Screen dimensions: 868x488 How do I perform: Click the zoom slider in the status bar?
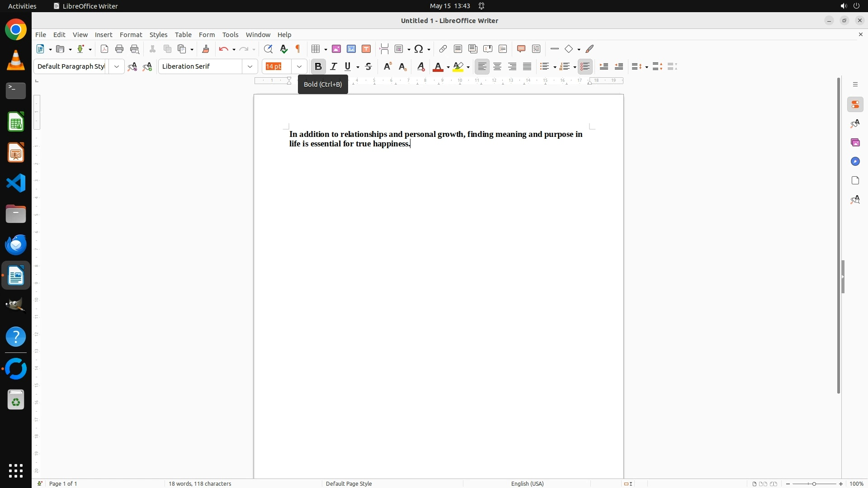(x=814, y=483)
